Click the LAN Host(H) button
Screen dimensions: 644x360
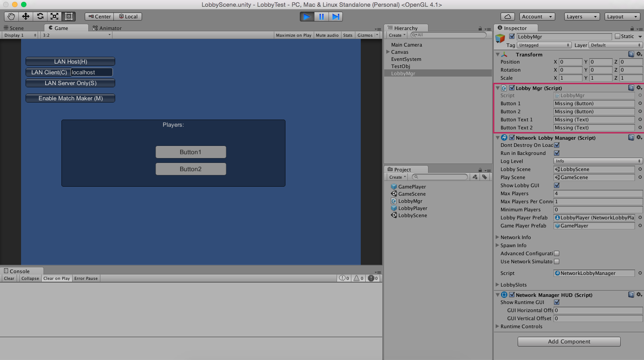[70, 61]
